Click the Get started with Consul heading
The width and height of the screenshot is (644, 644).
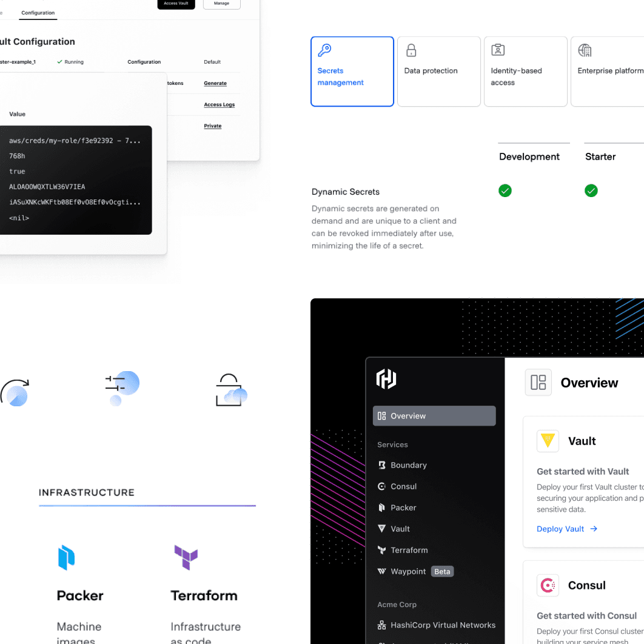coord(586,615)
